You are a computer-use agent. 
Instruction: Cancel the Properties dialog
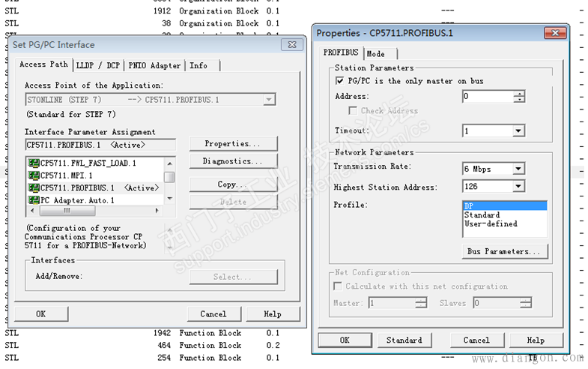point(476,340)
